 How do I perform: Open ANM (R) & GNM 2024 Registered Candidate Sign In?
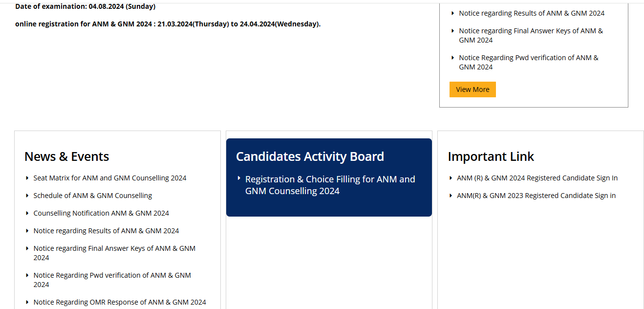(x=537, y=177)
